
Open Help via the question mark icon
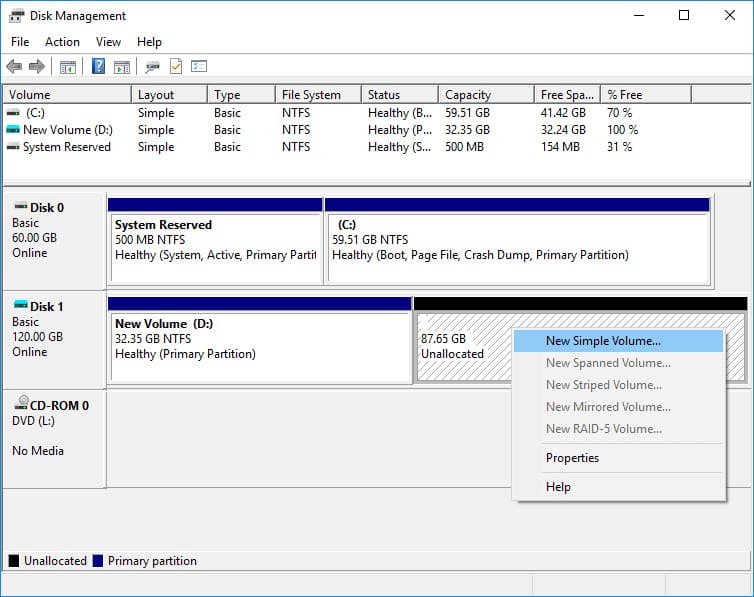(x=98, y=67)
